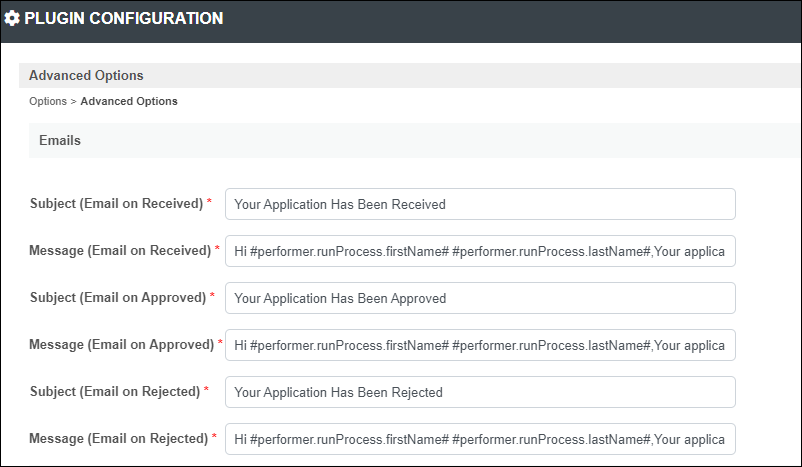
Task: Select the Subject (Email on Rejected) field
Action: pos(480,392)
